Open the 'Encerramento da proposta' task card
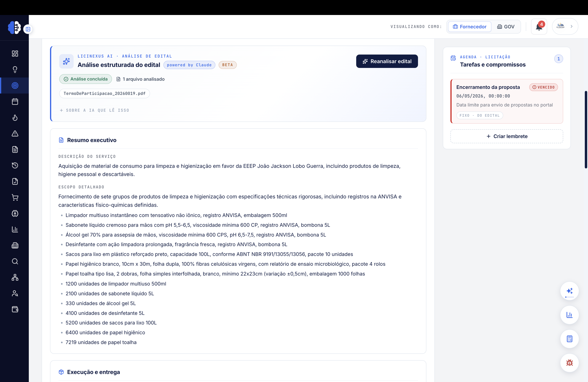This screenshot has height=382, width=588. click(507, 101)
